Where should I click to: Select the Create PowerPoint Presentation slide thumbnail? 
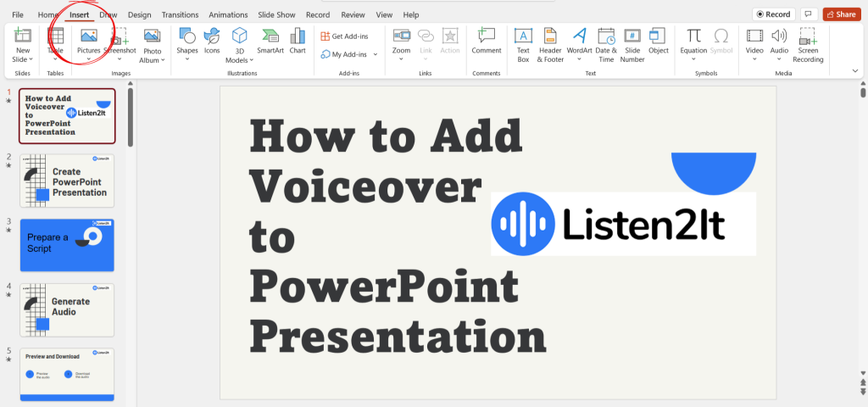67,181
